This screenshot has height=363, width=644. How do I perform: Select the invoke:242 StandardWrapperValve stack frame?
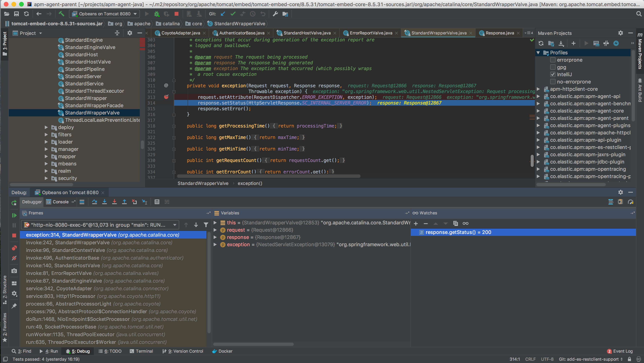coord(99,243)
